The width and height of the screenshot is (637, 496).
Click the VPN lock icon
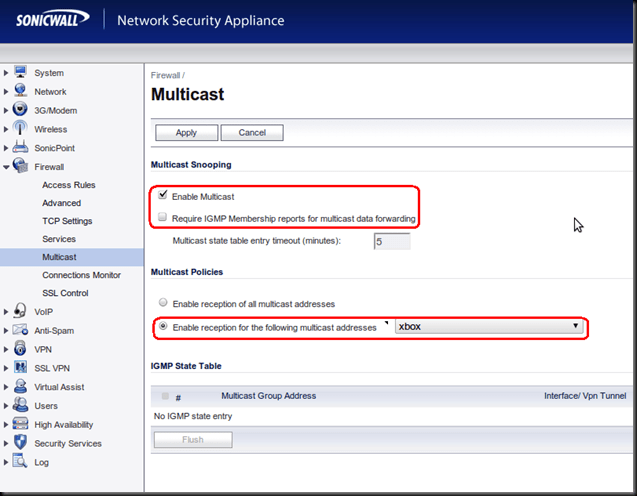[x=20, y=349]
